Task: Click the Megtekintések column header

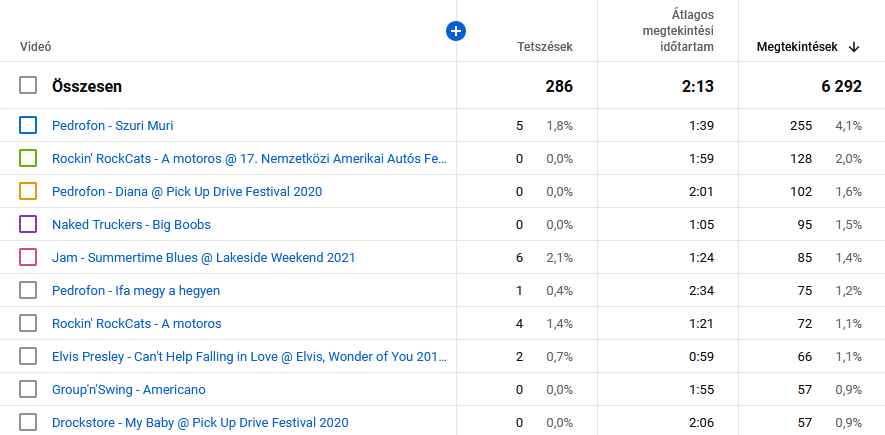Action: click(798, 47)
